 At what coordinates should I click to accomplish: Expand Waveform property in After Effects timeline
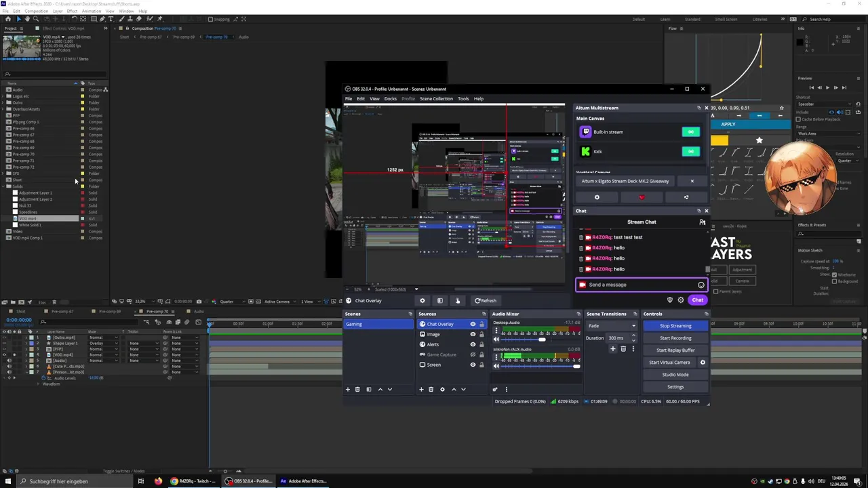tap(38, 384)
